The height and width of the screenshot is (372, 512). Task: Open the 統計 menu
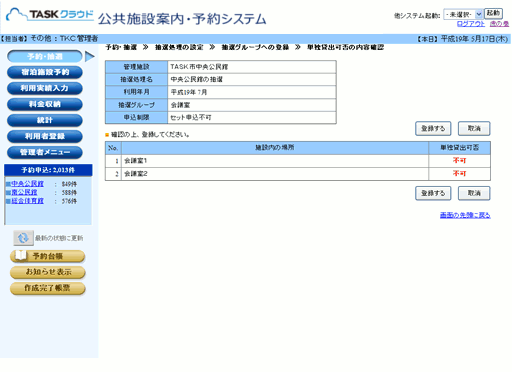coord(45,120)
